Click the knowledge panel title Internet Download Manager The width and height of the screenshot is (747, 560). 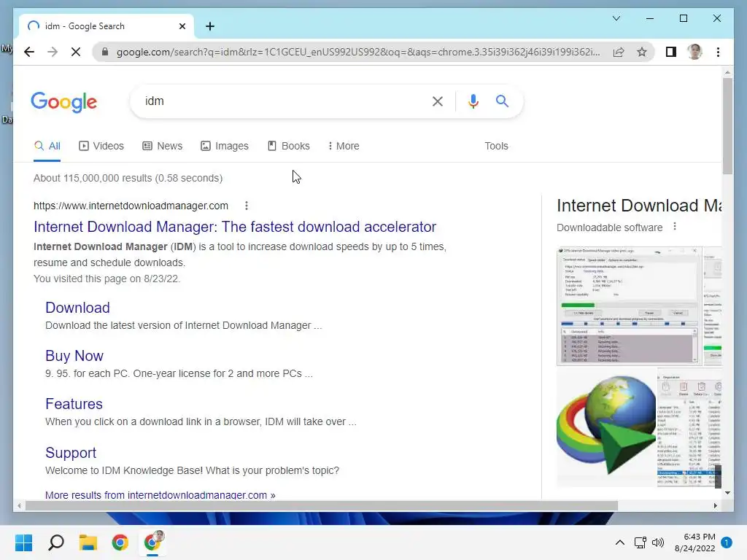coord(639,206)
